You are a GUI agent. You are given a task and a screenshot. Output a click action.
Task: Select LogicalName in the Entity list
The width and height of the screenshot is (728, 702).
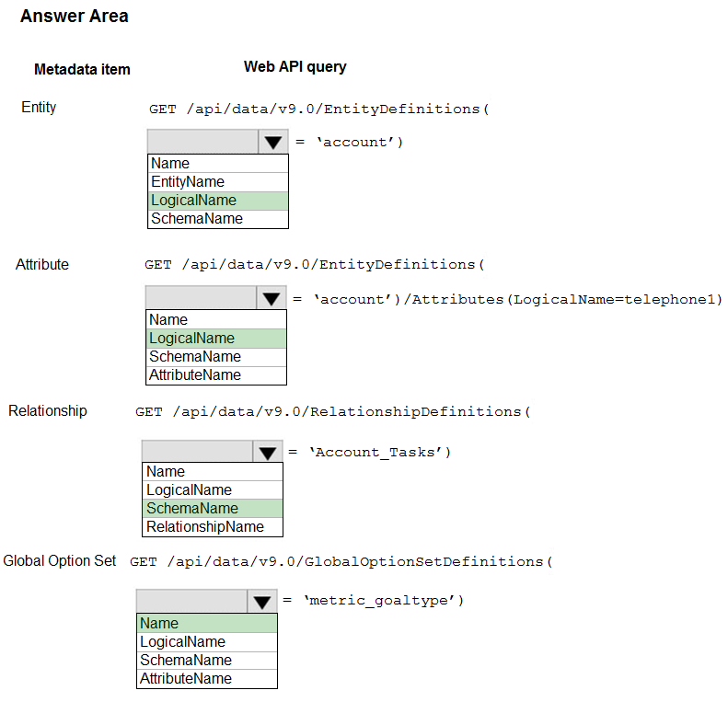point(218,201)
